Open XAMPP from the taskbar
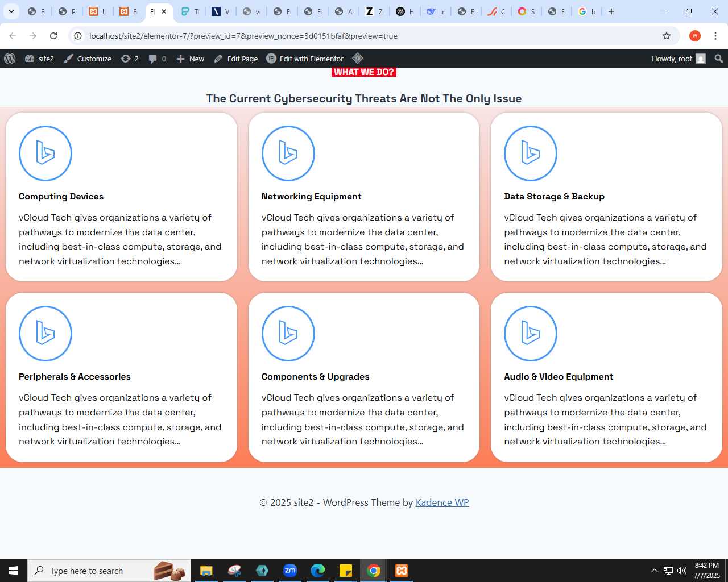Image resolution: width=728 pixels, height=582 pixels. (402, 571)
